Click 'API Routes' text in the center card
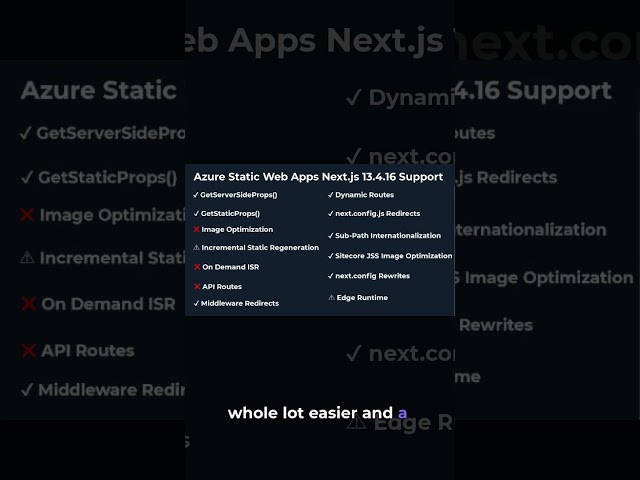The image size is (640, 480). click(x=222, y=287)
